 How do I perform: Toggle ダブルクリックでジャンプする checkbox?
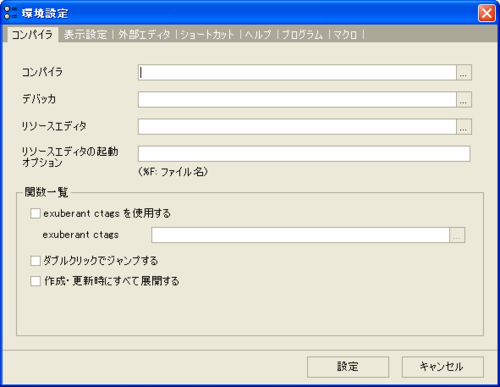(x=35, y=261)
